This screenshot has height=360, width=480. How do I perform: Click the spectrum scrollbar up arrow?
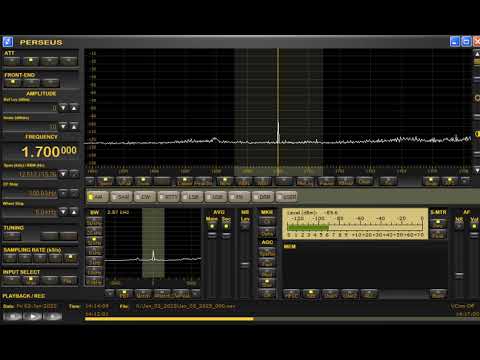click(x=477, y=54)
